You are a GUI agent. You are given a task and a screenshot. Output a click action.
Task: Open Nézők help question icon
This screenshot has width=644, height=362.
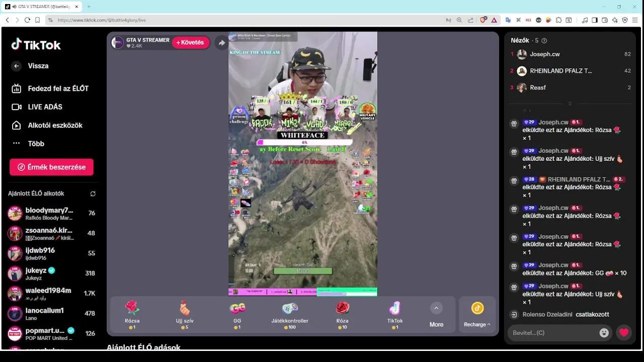pyautogui.click(x=544, y=41)
